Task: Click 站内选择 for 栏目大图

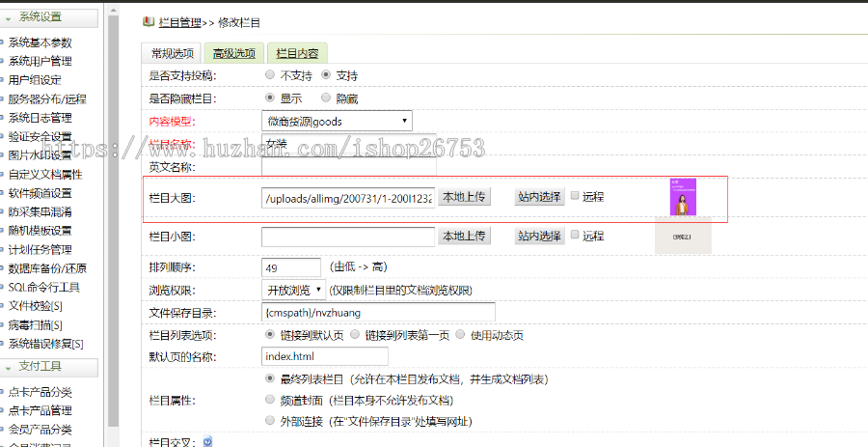Action: [x=540, y=197]
